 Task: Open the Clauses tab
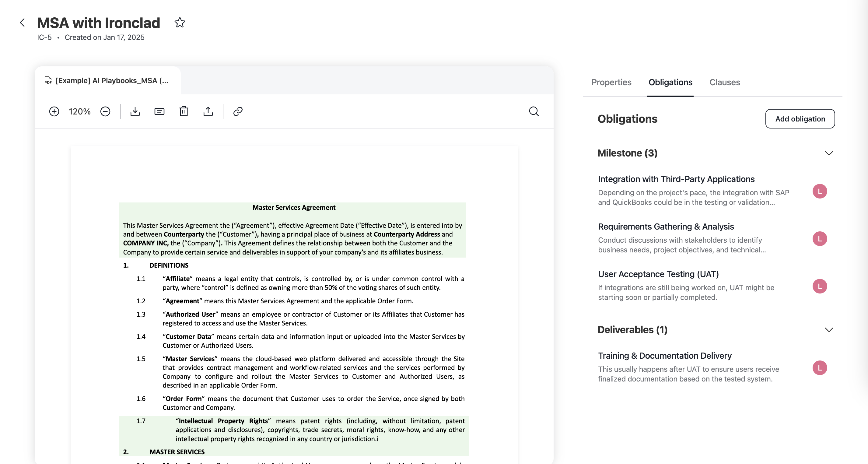[x=724, y=82]
